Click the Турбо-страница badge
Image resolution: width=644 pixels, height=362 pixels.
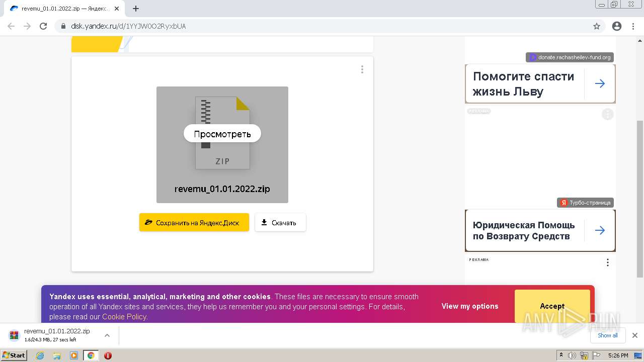[586, 203]
